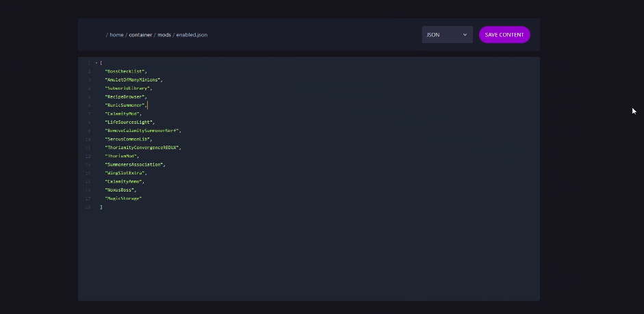The image size is (644, 314).
Task: Open the home breadcrumb link
Action: [116, 35]
